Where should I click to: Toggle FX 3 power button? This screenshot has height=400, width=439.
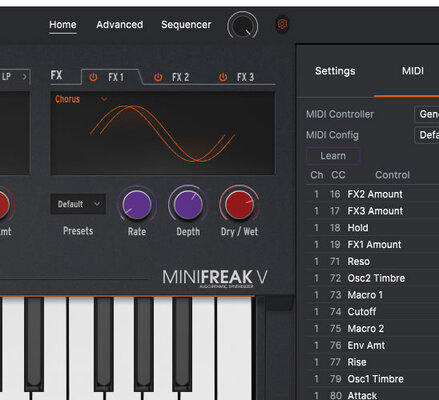tap(223, 77)
